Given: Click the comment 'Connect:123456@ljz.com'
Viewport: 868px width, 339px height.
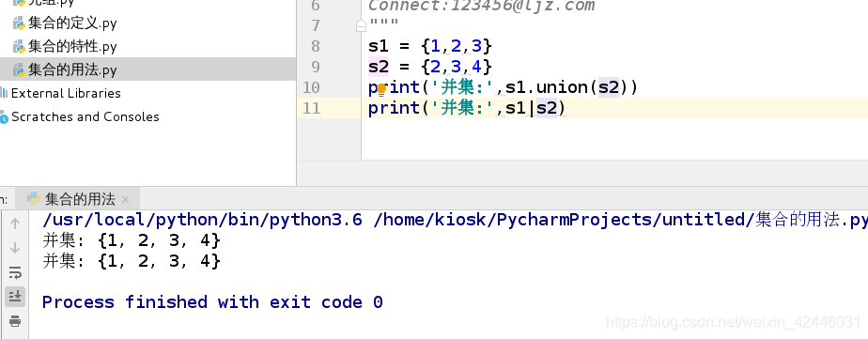Looking at the screenshot, I should click(481, 6).
